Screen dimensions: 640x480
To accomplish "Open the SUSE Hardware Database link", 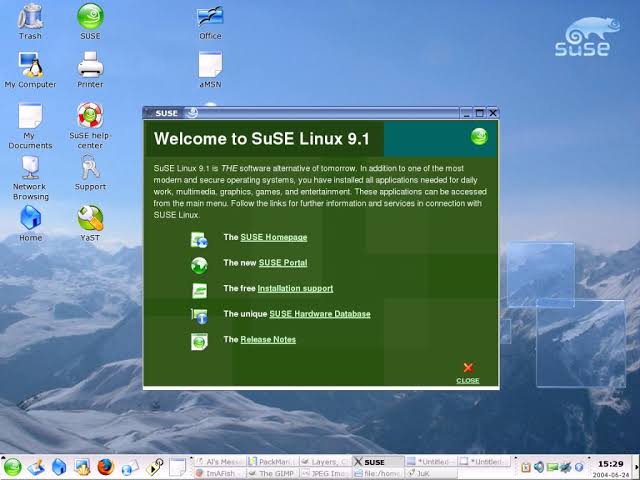I will point(320,314).
